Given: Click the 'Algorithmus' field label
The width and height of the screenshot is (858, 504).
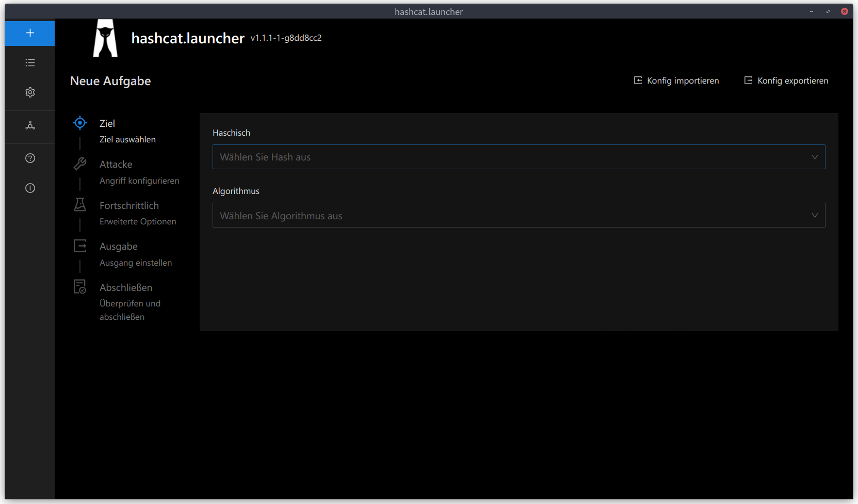Looking at the screenshot, I should (236, 191).
